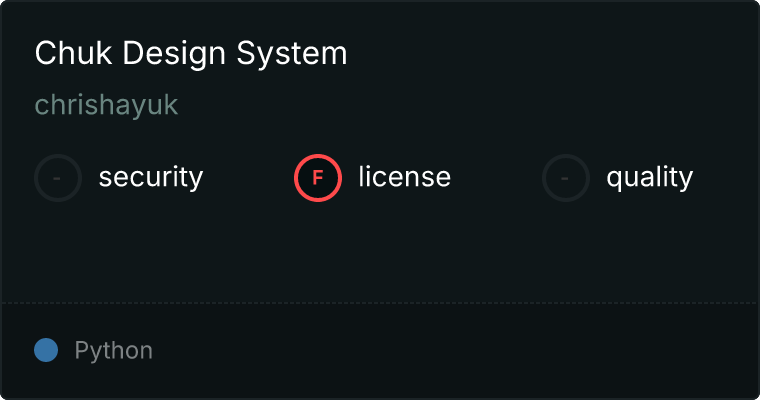This screenshot has height=400, width=760.
Task: Click the word "Chuk" in the title
Action: click(x=67, y=54)
